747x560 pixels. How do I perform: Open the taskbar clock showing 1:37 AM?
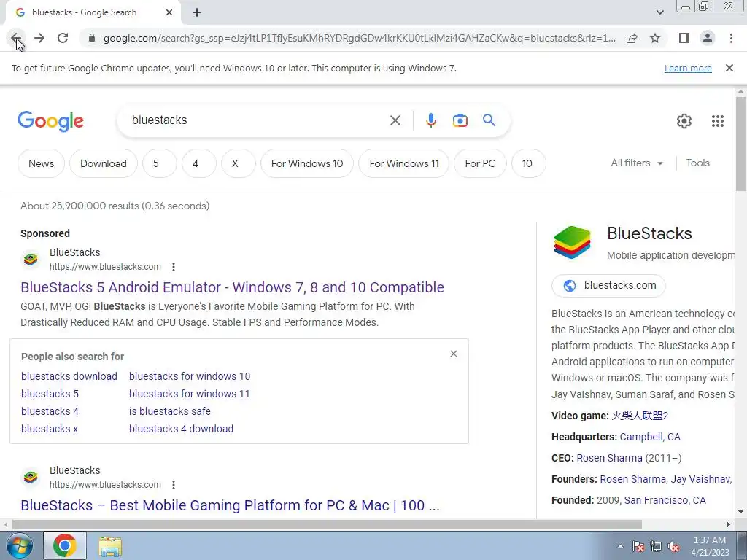pos(710,546)
